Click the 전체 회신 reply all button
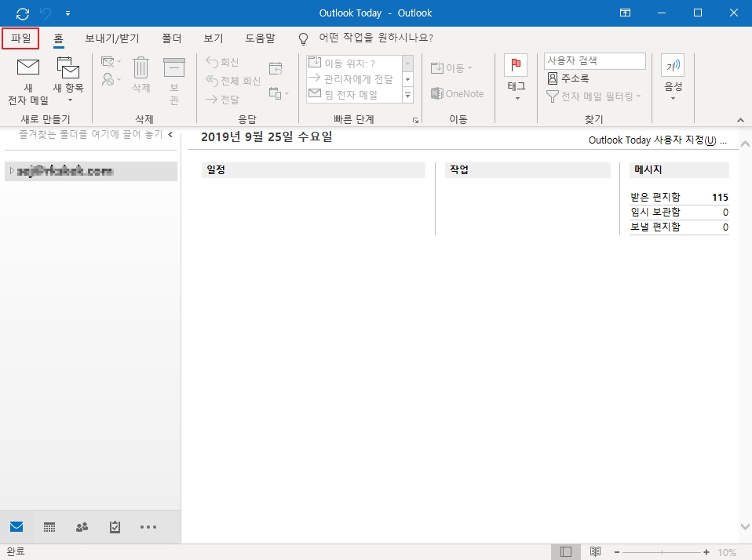Viewport: 752px width, 560px height. click(233, 81)
